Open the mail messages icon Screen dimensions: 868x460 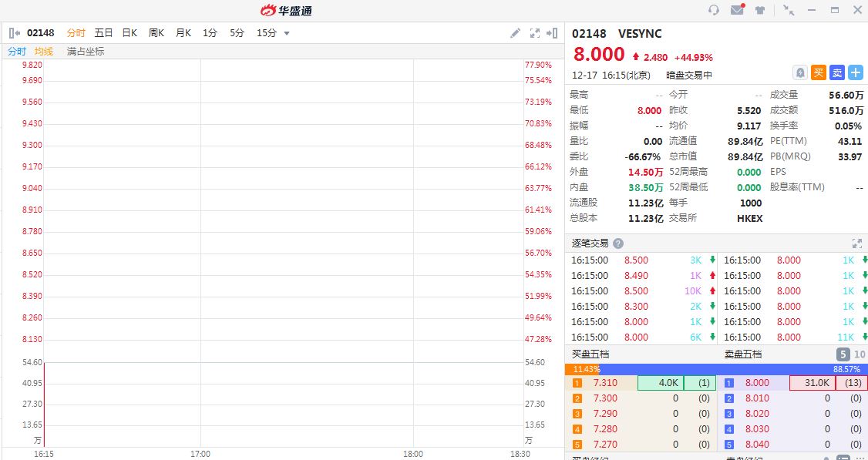(x=738, y=9)
